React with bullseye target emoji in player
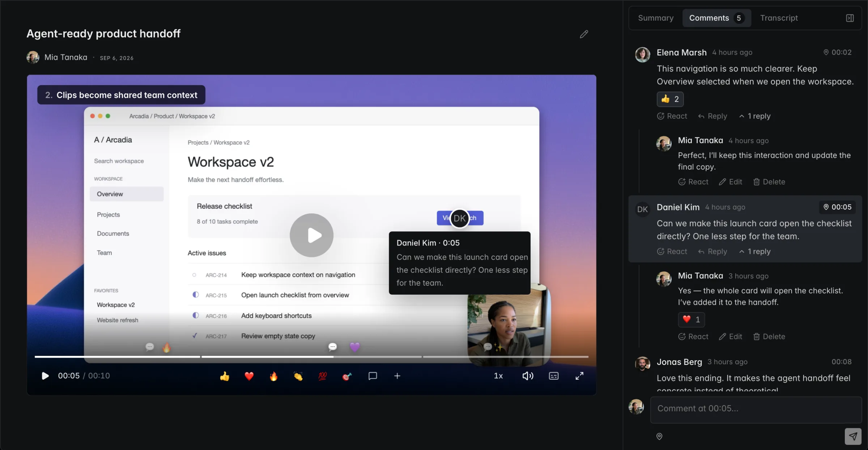 (x=347, y=376)
